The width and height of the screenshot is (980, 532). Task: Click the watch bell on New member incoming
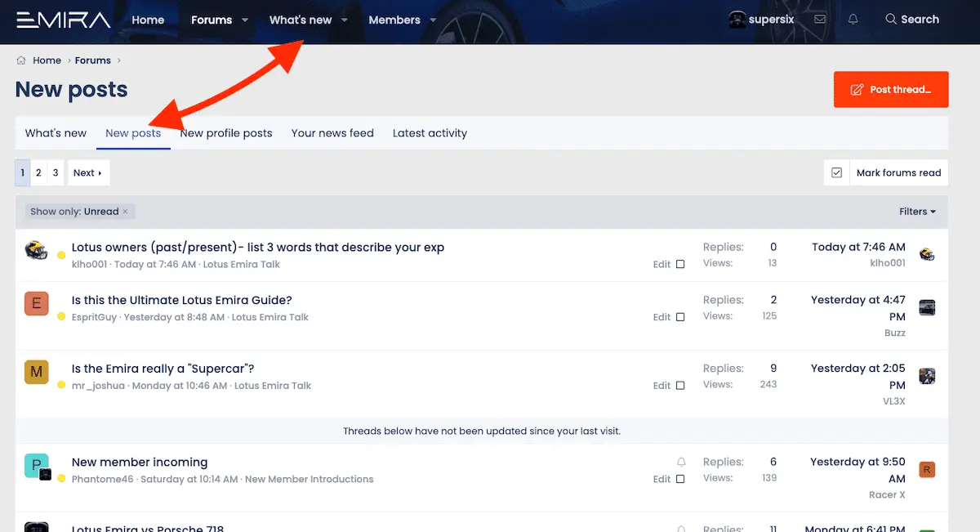(x=681, y=463)
